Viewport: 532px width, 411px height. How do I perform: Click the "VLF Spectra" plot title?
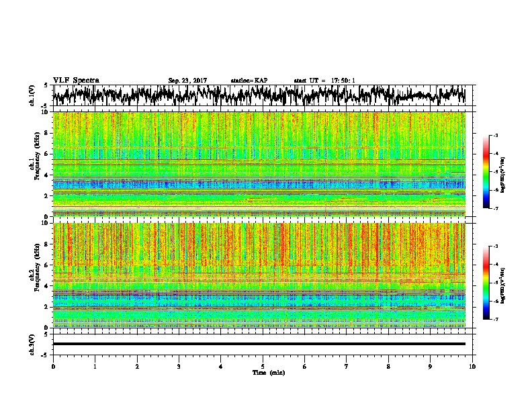(x=76, y=81)
